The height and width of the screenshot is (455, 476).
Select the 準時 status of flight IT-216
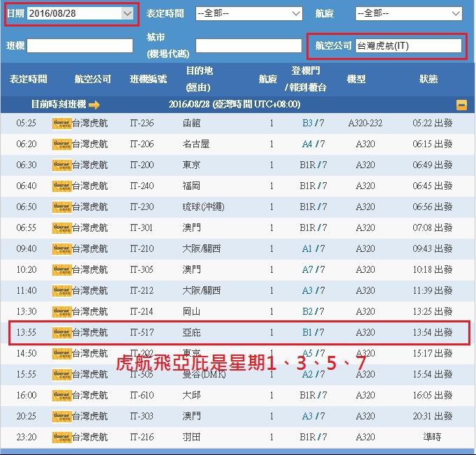coord(432,438)
